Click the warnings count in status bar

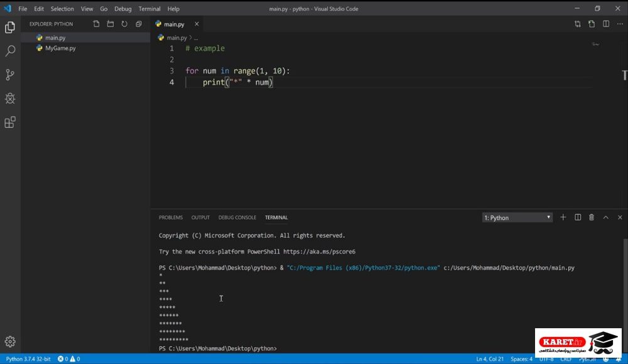(x=75, y=359)
